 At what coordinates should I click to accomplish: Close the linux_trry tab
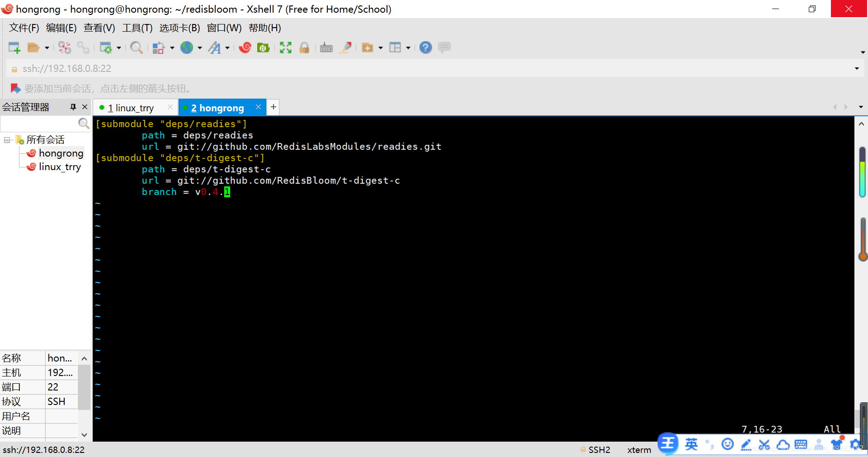click(170, 107)
